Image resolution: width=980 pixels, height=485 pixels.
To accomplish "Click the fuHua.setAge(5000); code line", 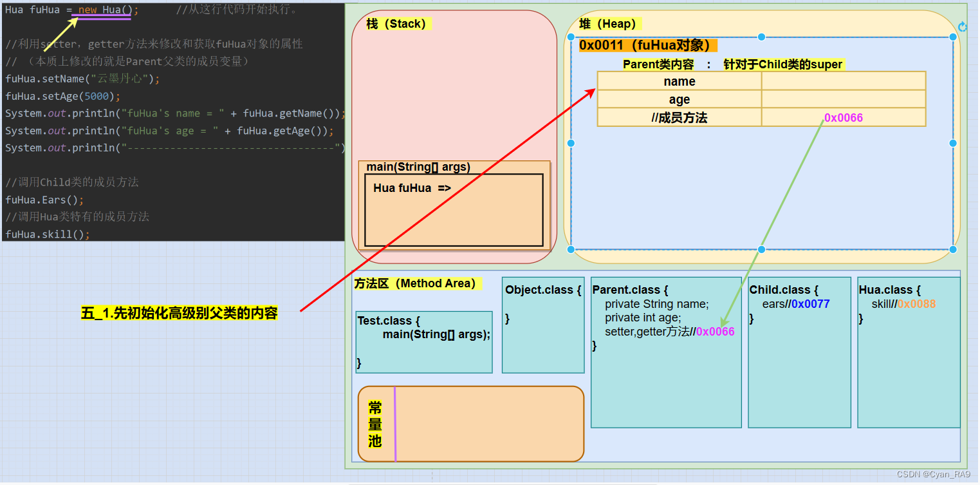I will [x=63, y=96].
